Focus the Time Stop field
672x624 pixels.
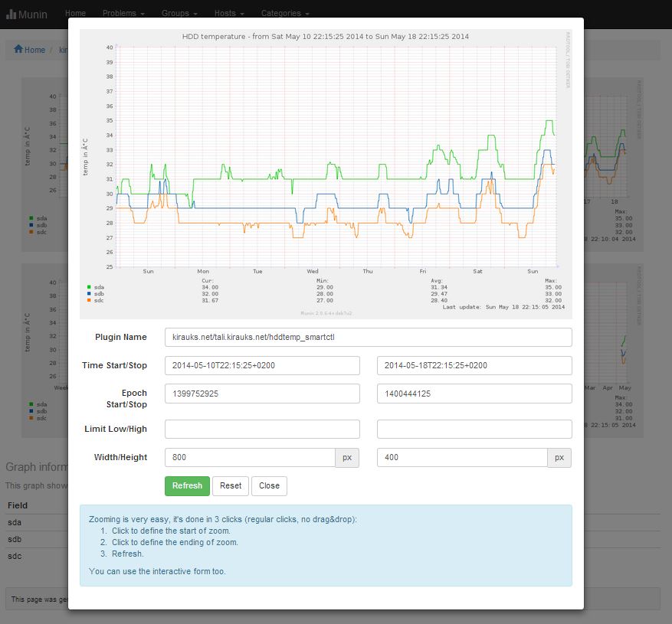[474, 366]
